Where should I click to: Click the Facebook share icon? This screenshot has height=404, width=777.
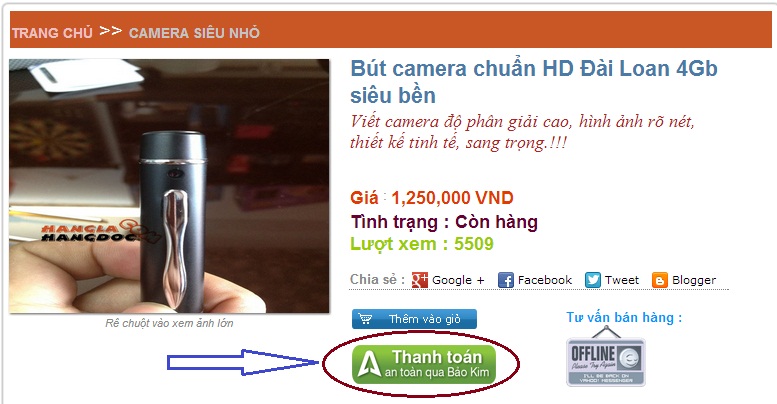[506, 280]
